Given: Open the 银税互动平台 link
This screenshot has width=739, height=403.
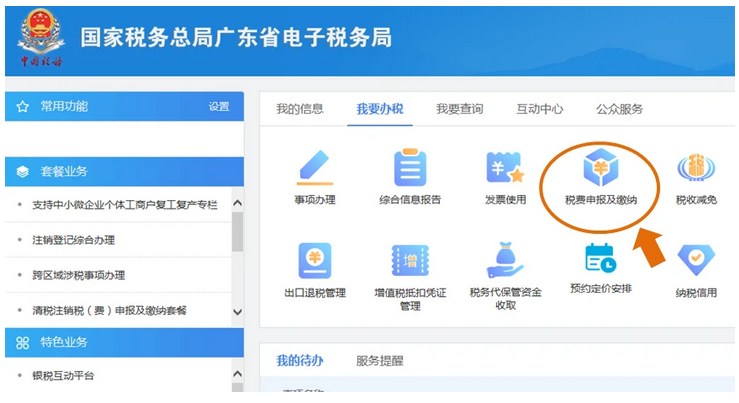Looking at the screenshot, I should (x=63, y=376).
